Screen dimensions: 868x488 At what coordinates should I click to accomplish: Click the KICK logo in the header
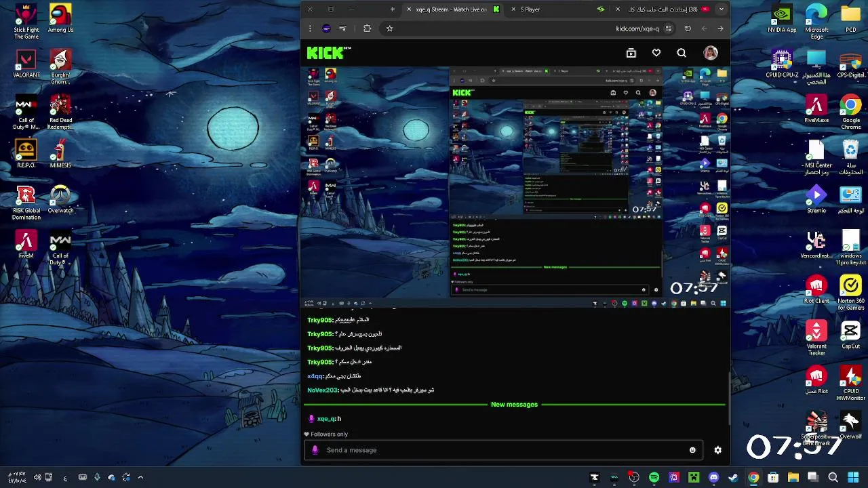click(x=329, y=53)
